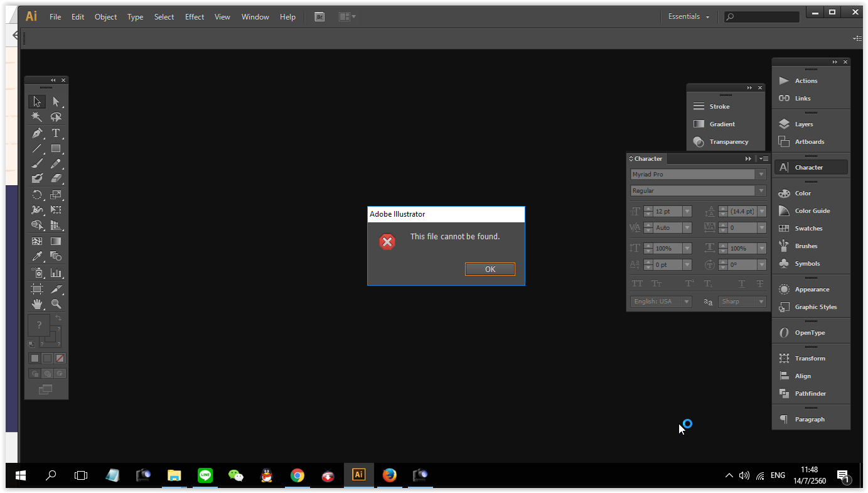Viewport: 868px width, 493px height.
Task: Open the Essentials workspace switcher
Action: (x=689, y=17)
